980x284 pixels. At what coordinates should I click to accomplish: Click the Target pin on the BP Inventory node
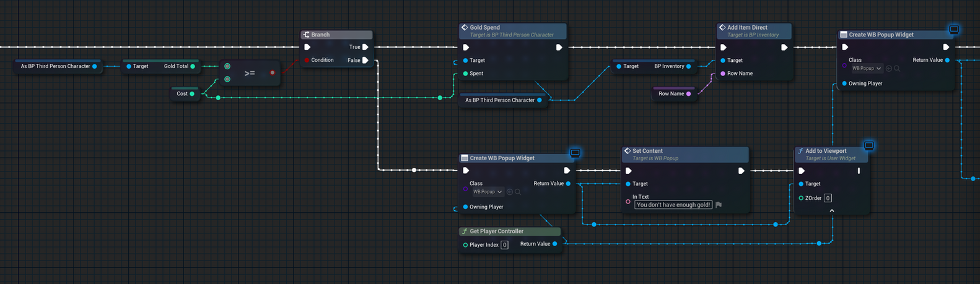pyautogui.click(x=618, y=66)
